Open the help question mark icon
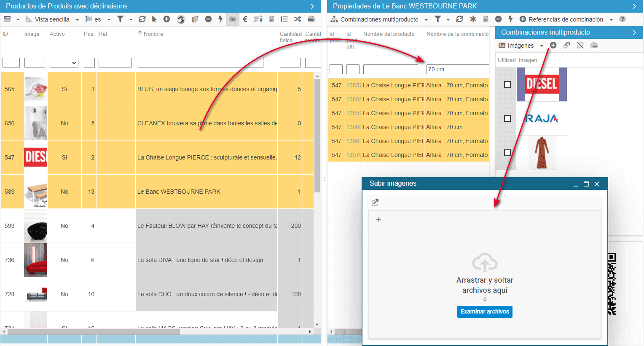Screen dimensions: 644x346 (x=623, y=19)
